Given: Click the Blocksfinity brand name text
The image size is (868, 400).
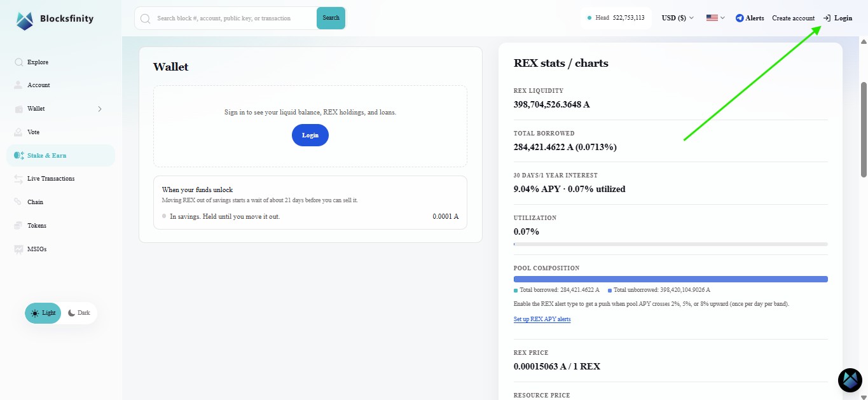Looking at the screenshot, I should click(67, 19).
